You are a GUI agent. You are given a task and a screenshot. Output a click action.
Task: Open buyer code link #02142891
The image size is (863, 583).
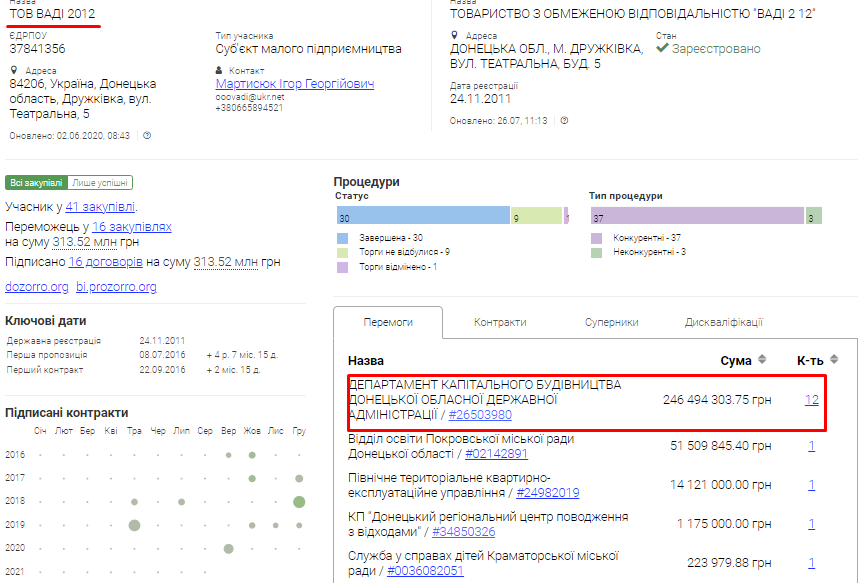(x=496, y=454)
